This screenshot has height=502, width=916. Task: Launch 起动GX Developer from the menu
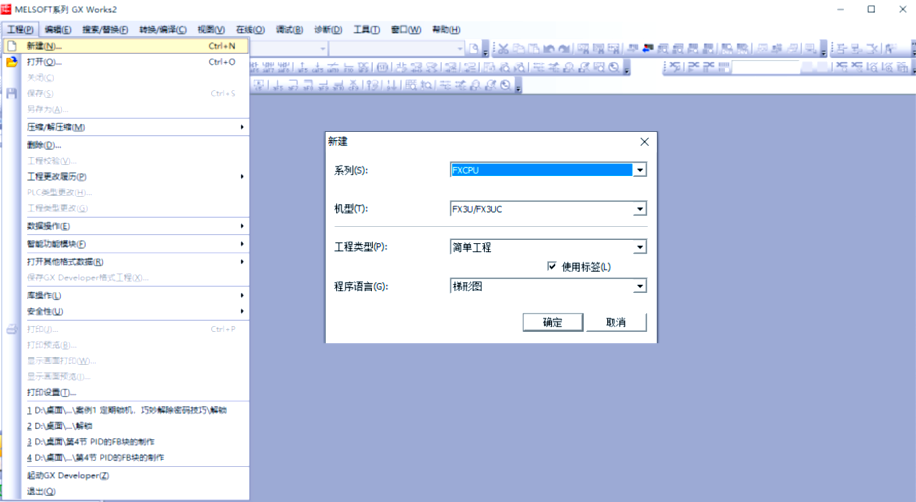(68, 476)
